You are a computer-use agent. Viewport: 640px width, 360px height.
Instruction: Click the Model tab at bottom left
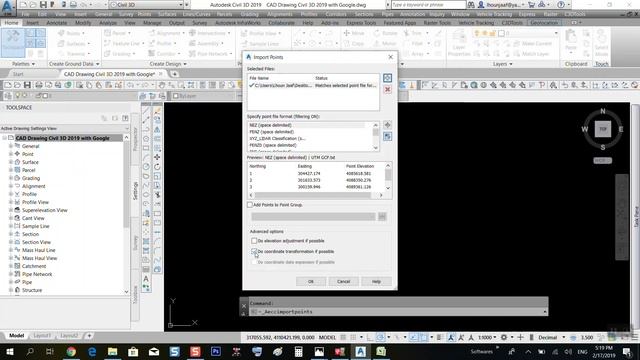16,336
